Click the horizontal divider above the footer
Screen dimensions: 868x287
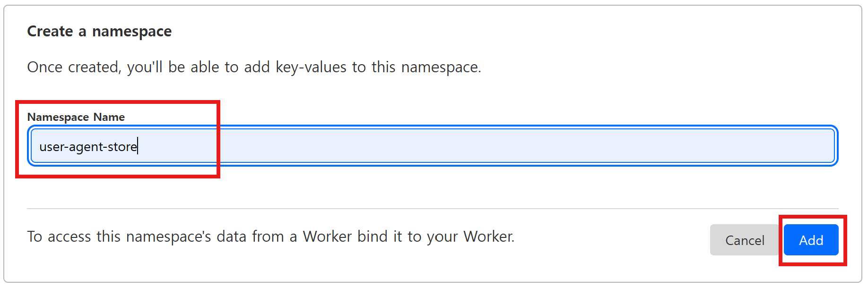point(432,209)
